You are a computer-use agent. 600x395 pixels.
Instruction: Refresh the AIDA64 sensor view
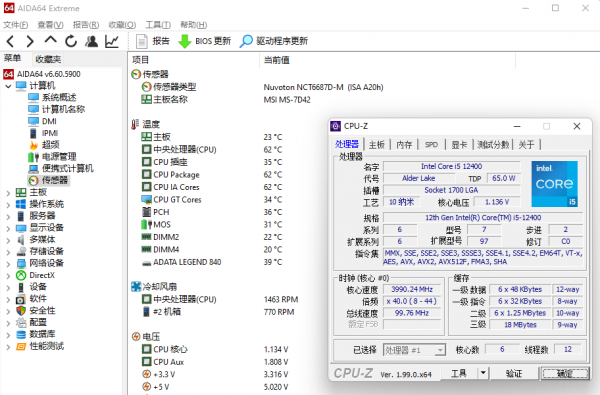[71, 41]
